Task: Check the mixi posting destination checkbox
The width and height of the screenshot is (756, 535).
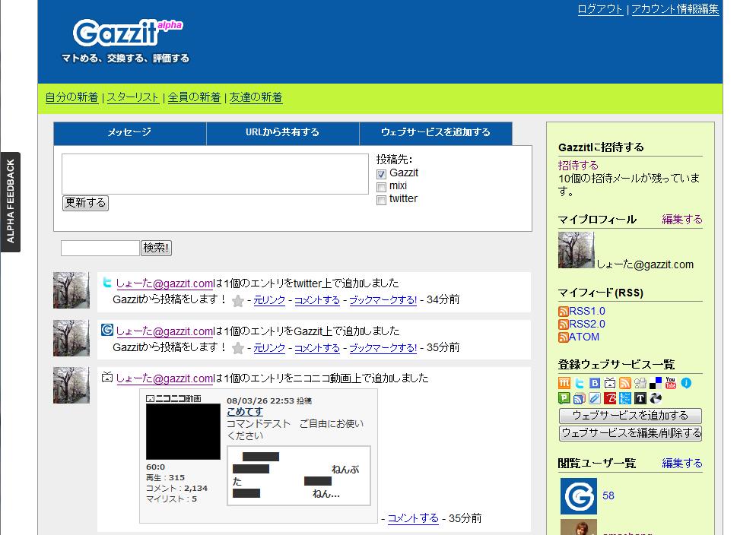Action: click(382, 187)
